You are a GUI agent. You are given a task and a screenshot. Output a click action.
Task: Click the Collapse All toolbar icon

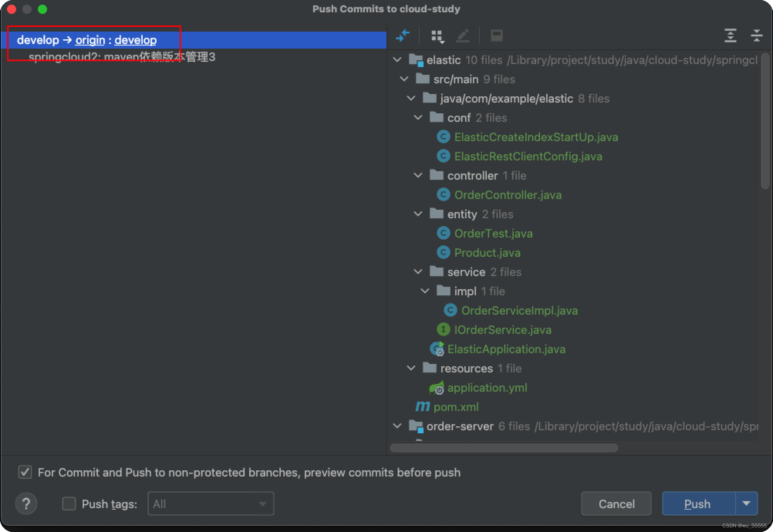[x=756, y=36]
